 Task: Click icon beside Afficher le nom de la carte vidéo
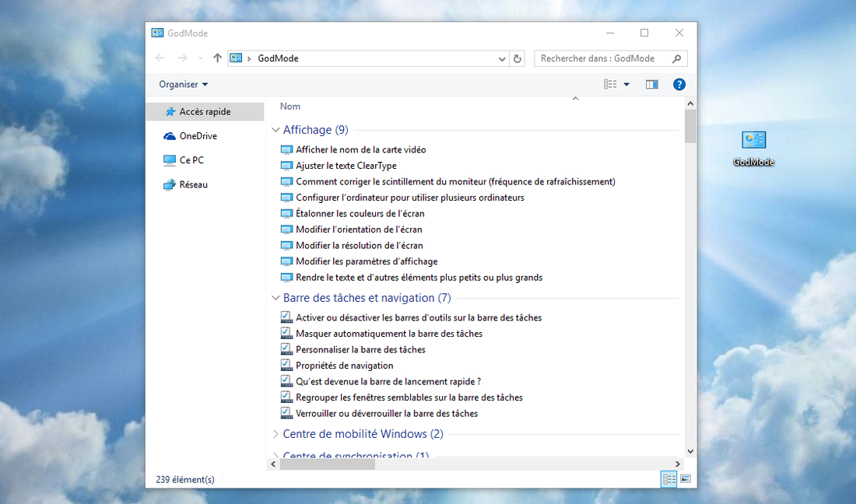(x=286, y=149)
